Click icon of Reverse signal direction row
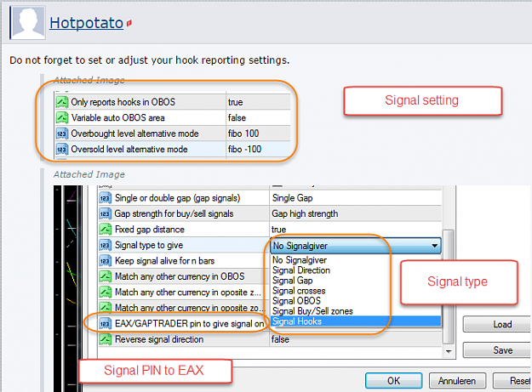 (x=106, y=339)
